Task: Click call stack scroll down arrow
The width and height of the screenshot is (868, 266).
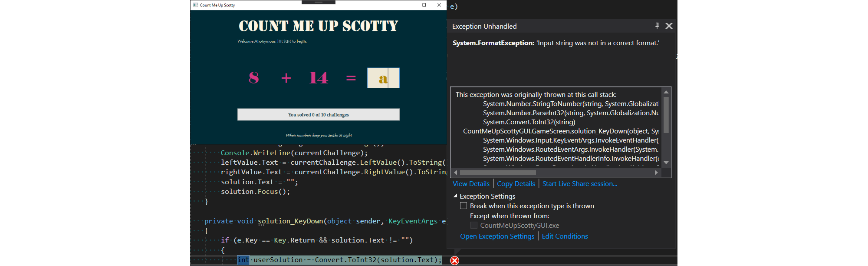Action: (x=666, y=163)
